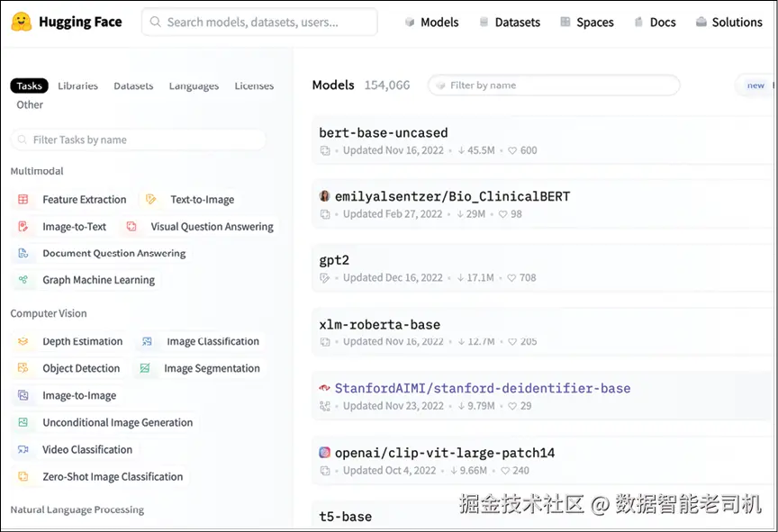Click the openai organization avatar icon
The image size is (778, 532).
click(x=324, y=452)
